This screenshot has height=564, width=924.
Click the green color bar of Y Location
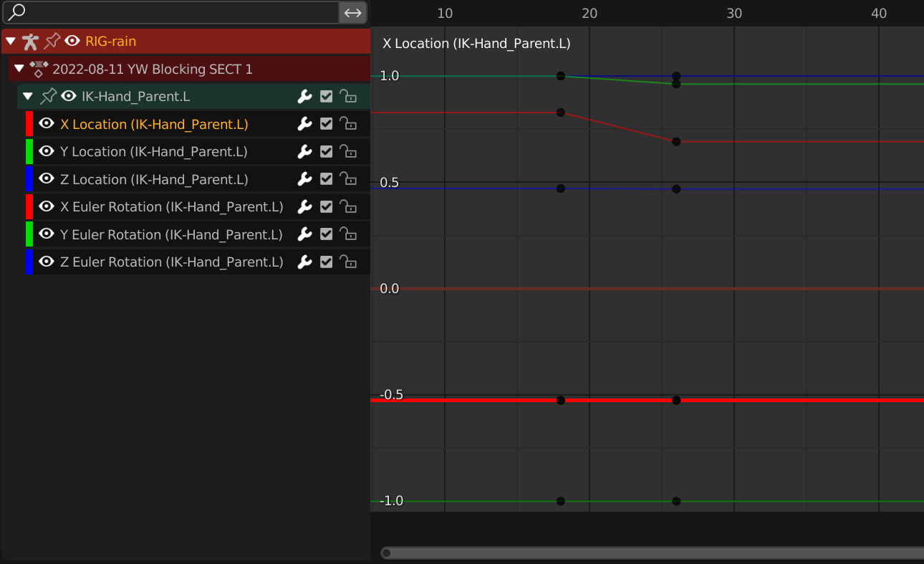click(x=29, y=151)
